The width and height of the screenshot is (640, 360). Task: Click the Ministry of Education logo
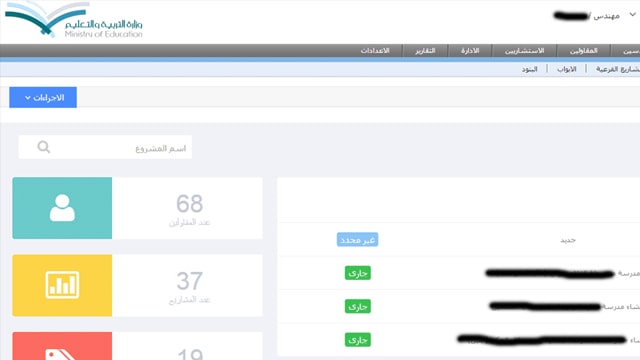[x=73, y=20]
